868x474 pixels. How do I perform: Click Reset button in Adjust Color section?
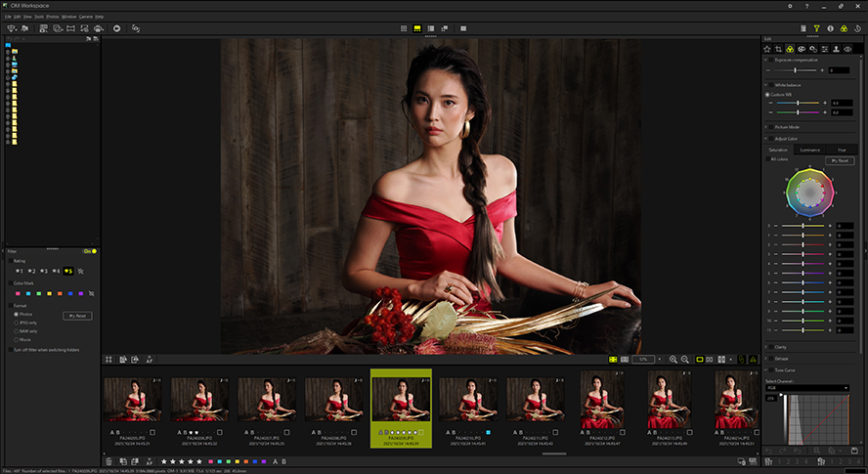840,160
